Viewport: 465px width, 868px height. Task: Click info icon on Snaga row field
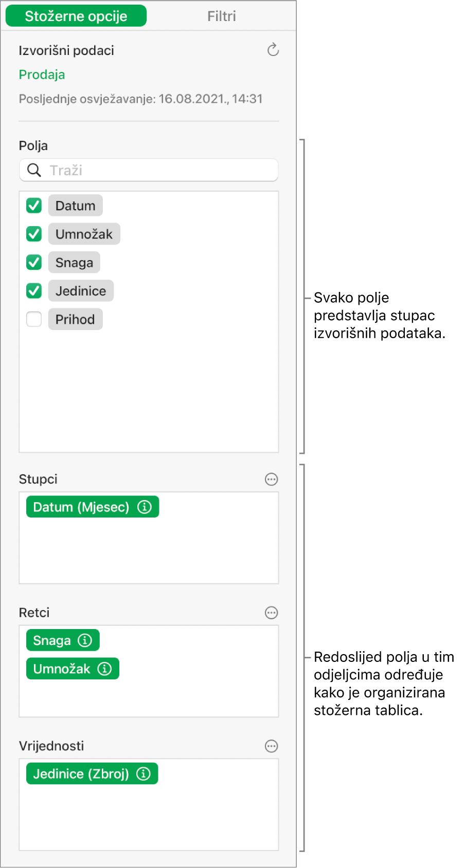85,640
